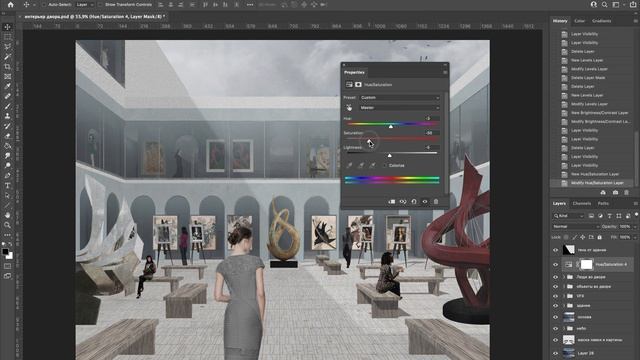This screenshot has height=360, width=640.
Task: Hide the Hue/Saturation 4 layer
Action: [556, 264]
